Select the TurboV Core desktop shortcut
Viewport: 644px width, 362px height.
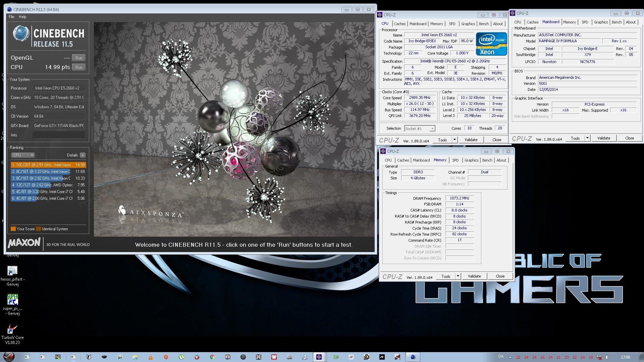[12, 334]
